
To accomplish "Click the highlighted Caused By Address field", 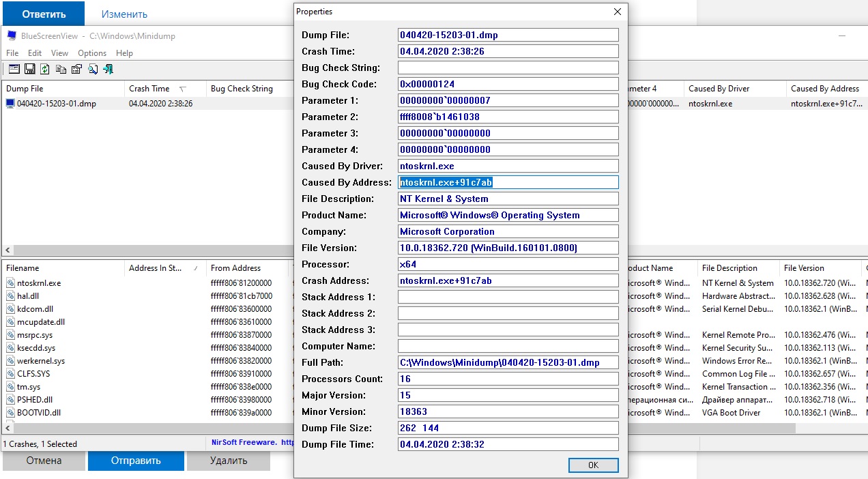I will (x=508, y=182).
